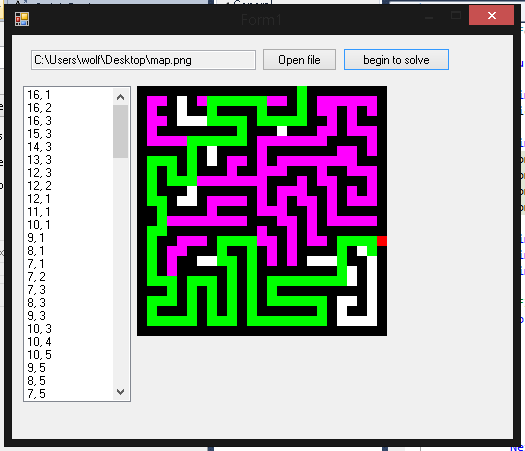Select list entry 10, 1
The width and height of the screenshot is (525, 451).
39,225
